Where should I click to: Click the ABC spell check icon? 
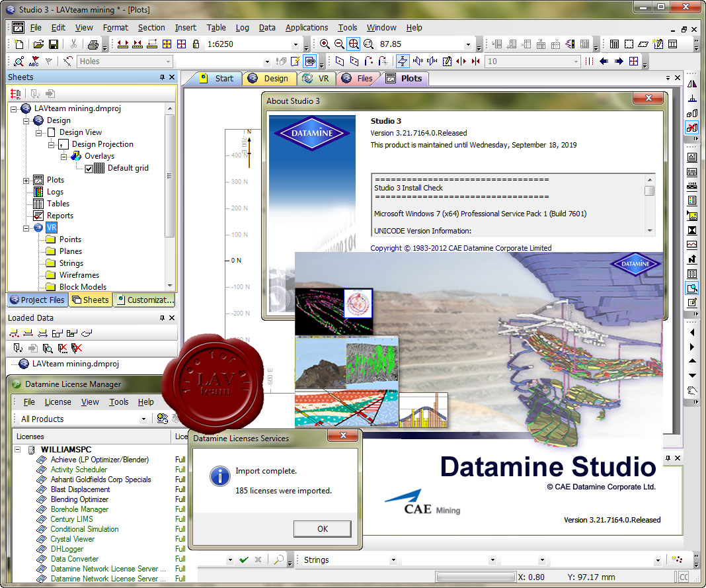(x=34, y=62)
